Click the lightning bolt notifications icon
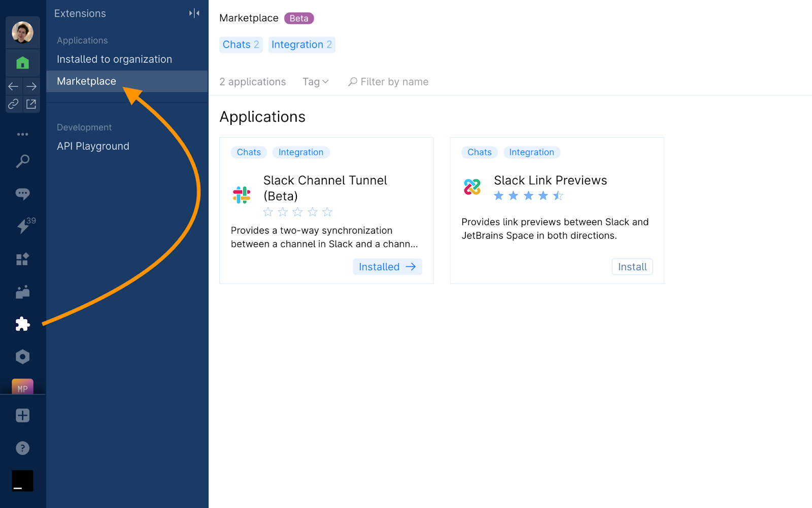 click(x=23, y=226)
